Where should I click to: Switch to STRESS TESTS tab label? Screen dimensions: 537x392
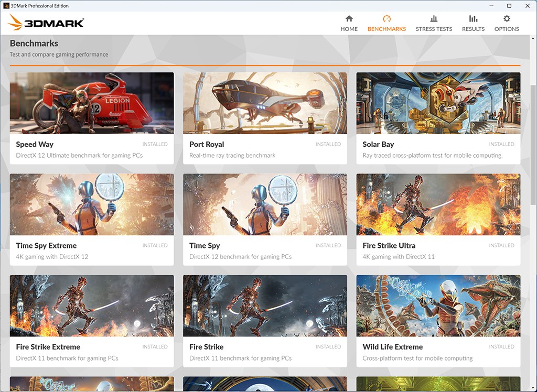(x=434, y=29)
